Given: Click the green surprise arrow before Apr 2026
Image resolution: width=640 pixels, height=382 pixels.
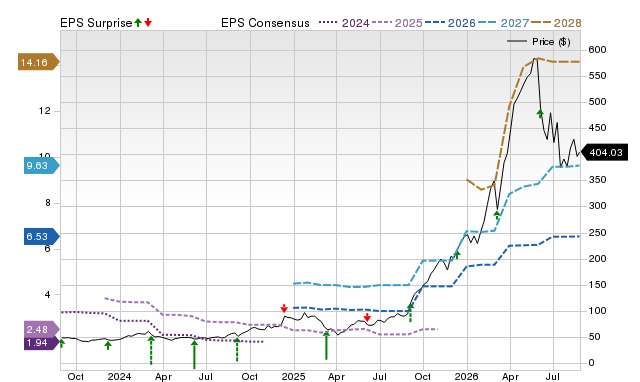Looking at the screenshot, I should click(x=497, y=215).
